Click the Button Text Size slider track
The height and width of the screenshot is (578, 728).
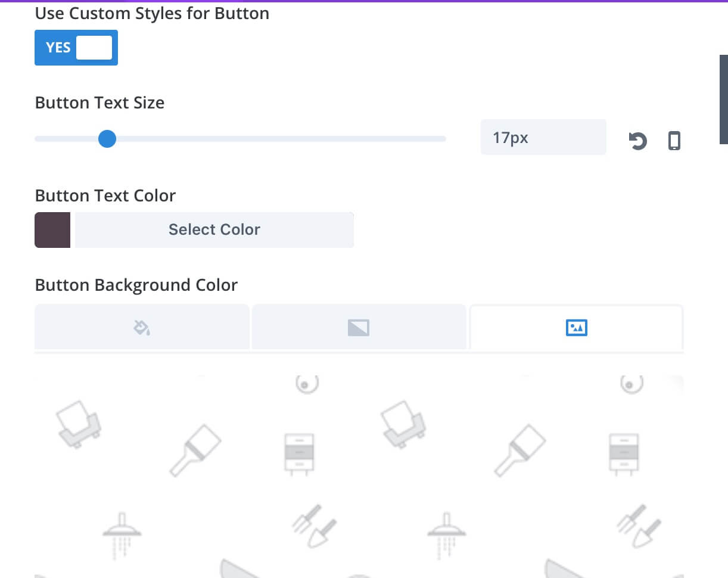point(240,139)
